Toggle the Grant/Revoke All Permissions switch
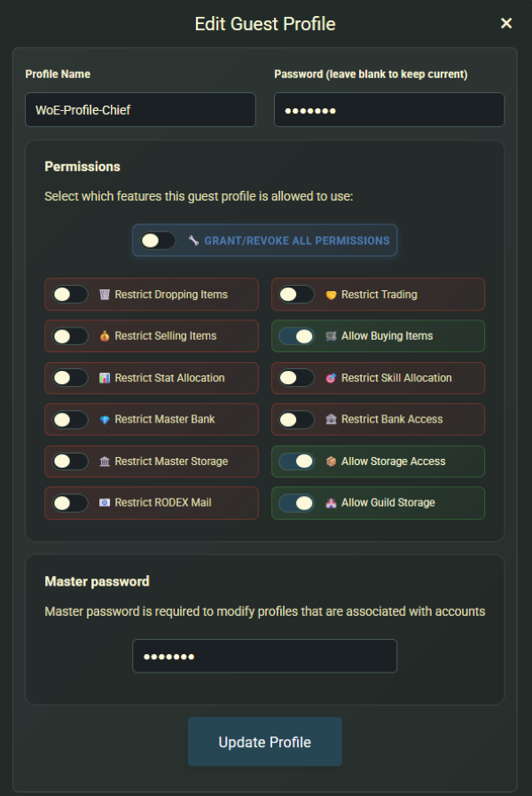This screenshot has width=532, height=796. coord(158,240)
